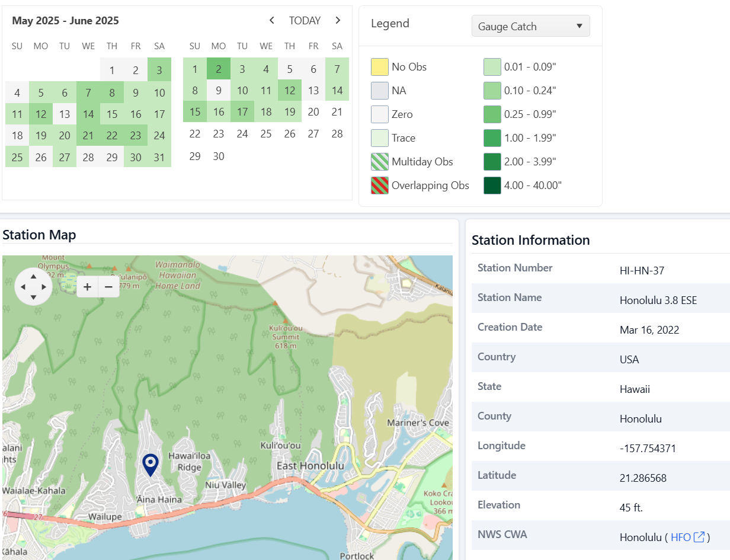Image resolution: width=730 pixels, height=560 pixels.
Task: Select June 2 on the calendar
Action: tap(219, 69)
